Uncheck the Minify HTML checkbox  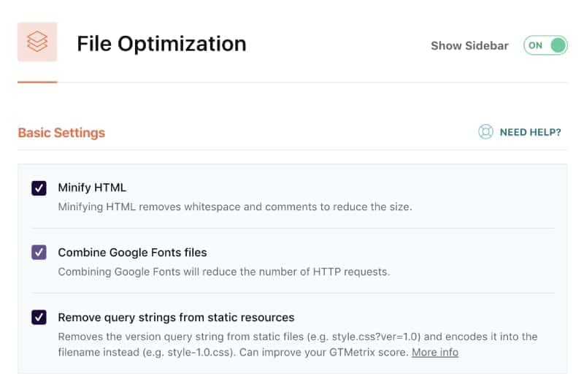coord(39,188)
